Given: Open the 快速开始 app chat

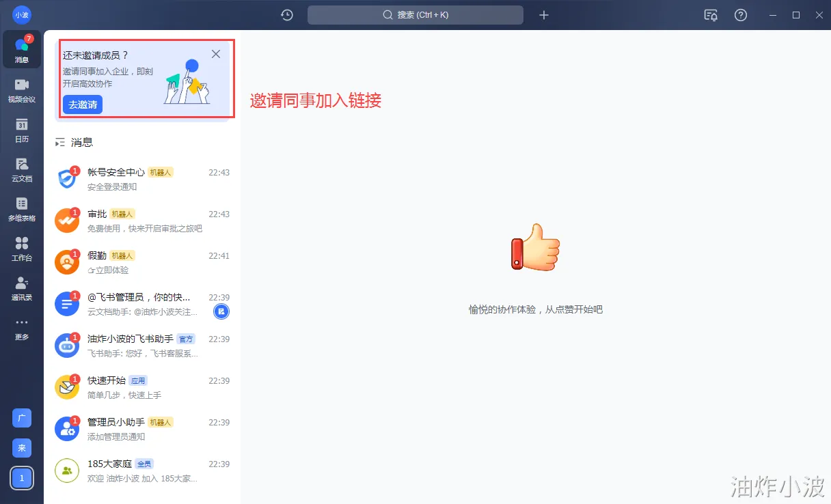Looking at the screenshot, I should [142, 387].
